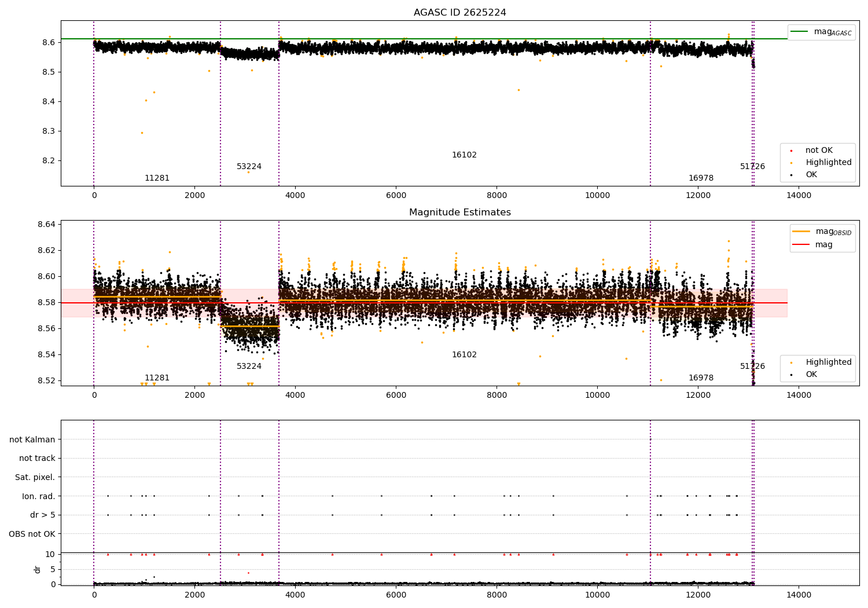Click the black 'OK' marker in middle legend
The width and height of the screenshot is (868, 608).
791,375
